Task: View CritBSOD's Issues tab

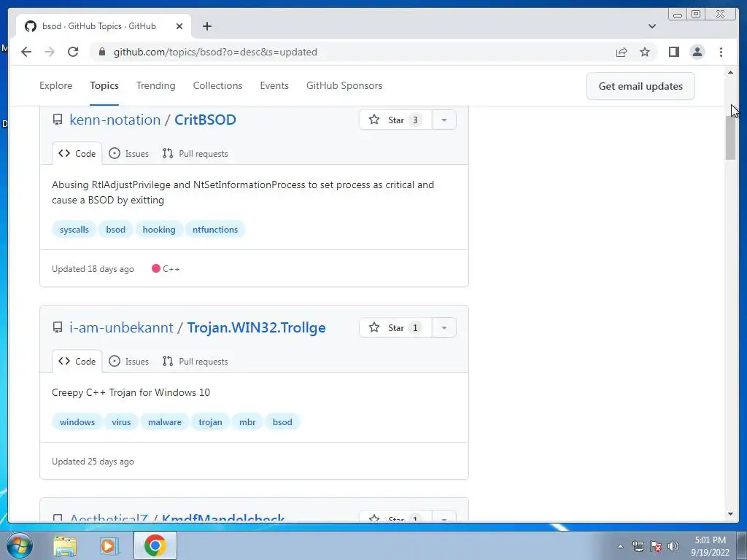Action: click(x=128, y=153)
